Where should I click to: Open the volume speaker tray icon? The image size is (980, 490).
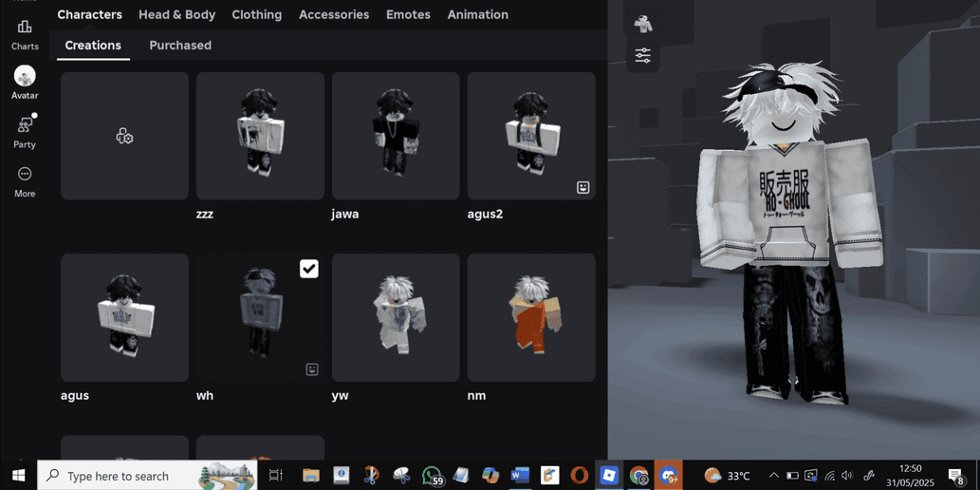pyautogui.click(x=847, y=476)
